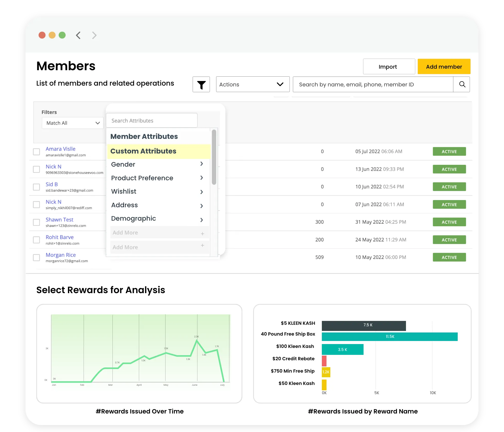The image size is (504, 432).
Task: Expand the Gender attribute chevron
Action: click(202, 164)
